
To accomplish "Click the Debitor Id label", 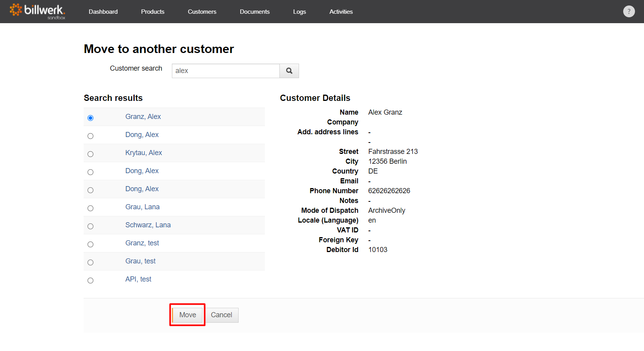I will (x=342, y=250).
